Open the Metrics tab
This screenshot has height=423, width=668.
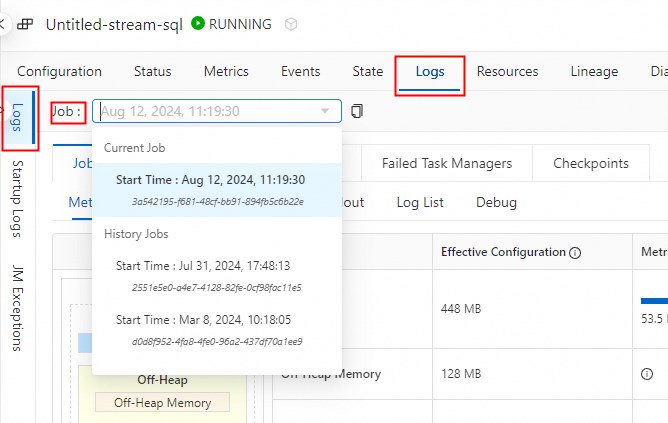[x=226, y=71]
